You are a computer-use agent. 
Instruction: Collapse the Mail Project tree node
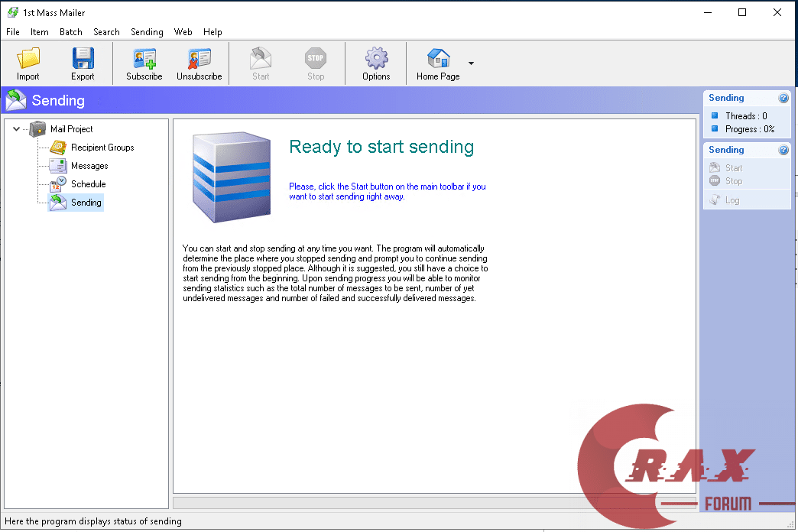tap(16, 129)
